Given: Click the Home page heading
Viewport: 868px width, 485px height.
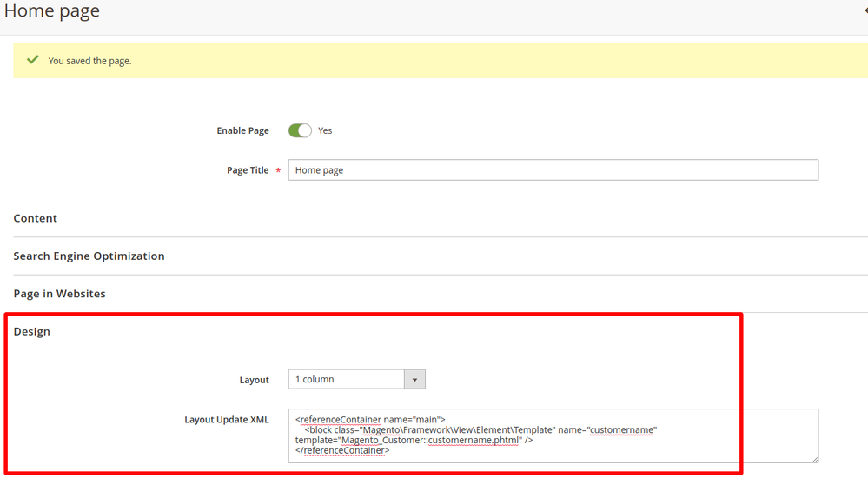Looking at the screenshot, I should point(51,11).
